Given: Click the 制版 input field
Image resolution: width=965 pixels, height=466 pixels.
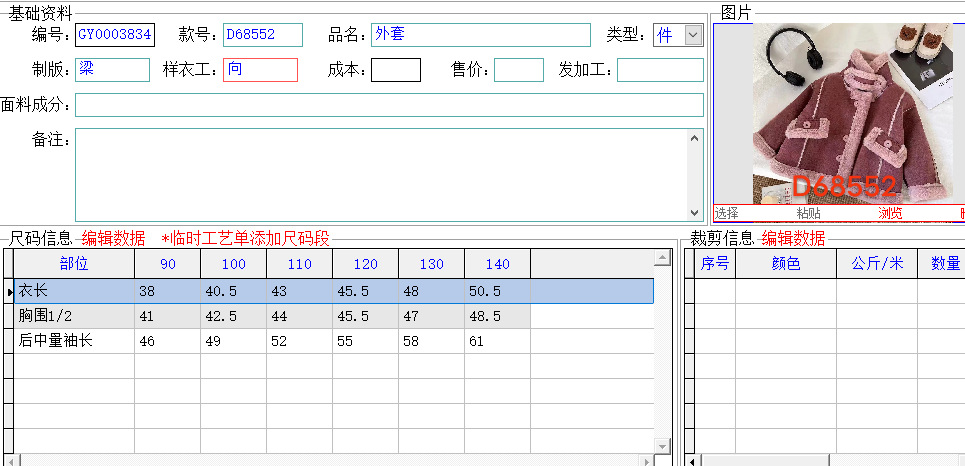Looking at the screenshot, I should pos(112,70).
